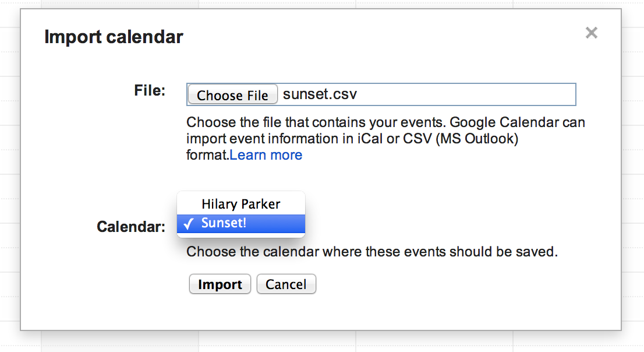Select Hilary Parker calendar option

tap(240, 204)
